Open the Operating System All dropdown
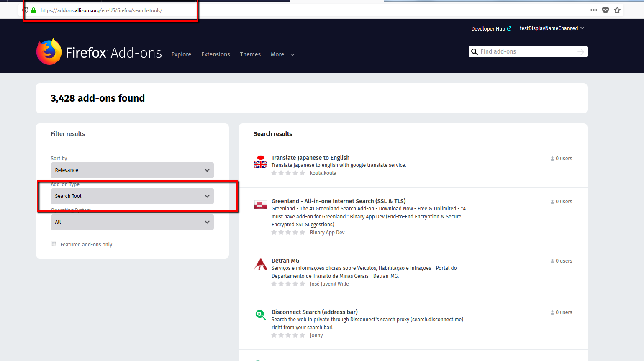Image resolution: width=644 pixels, height=361 pixels. (132, 222)
